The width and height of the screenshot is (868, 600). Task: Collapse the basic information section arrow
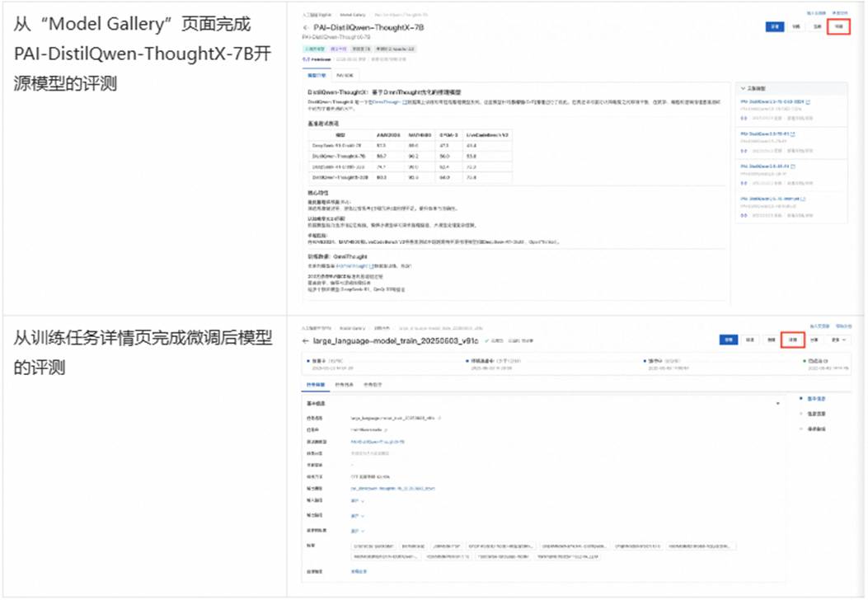[778, 404]
